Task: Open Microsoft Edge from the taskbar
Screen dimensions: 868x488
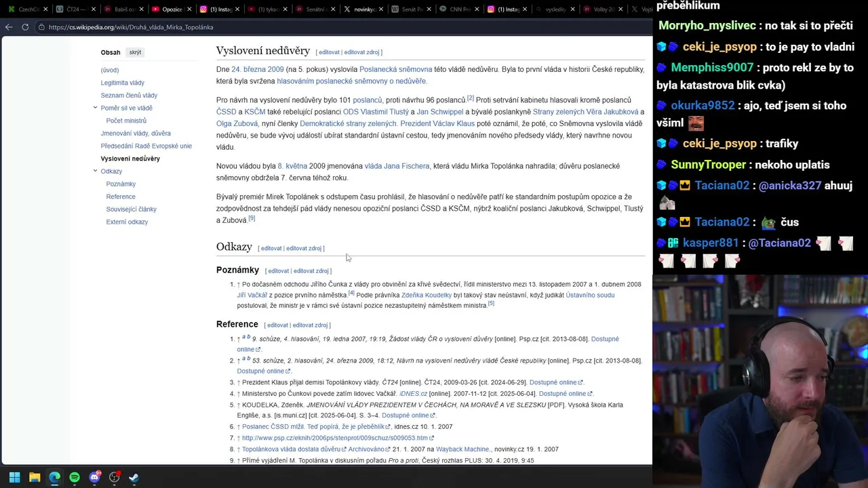Action: pyautogui.click(x=54, y=477)
